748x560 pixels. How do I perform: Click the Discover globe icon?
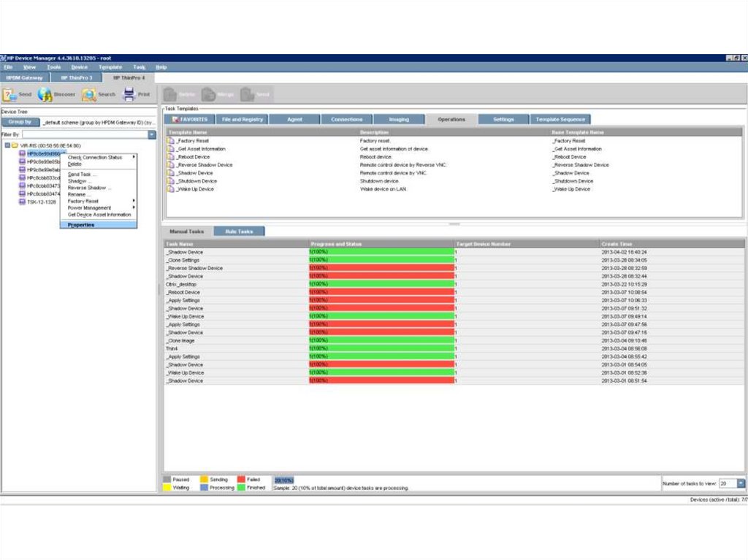[45, 94]
